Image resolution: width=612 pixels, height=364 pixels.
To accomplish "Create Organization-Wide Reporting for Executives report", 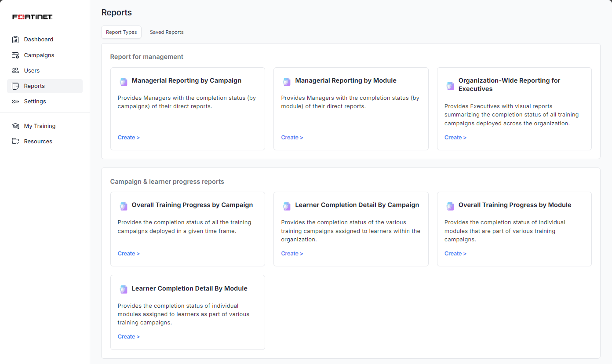I will [455, 138].
